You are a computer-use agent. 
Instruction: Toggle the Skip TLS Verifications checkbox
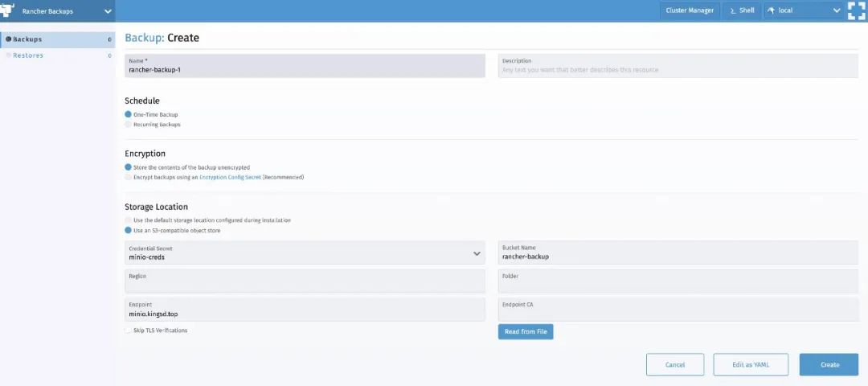click(x=129, y=330)
